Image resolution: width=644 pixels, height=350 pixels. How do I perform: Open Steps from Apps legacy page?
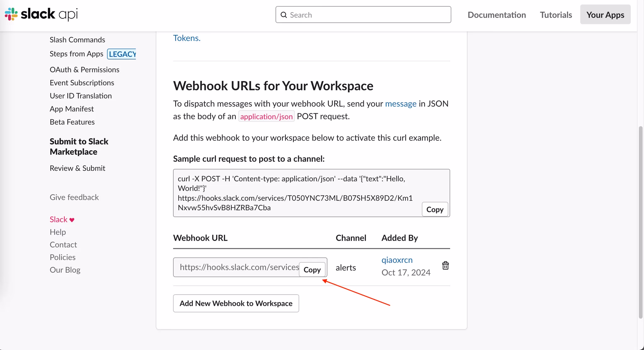point(76,54)
